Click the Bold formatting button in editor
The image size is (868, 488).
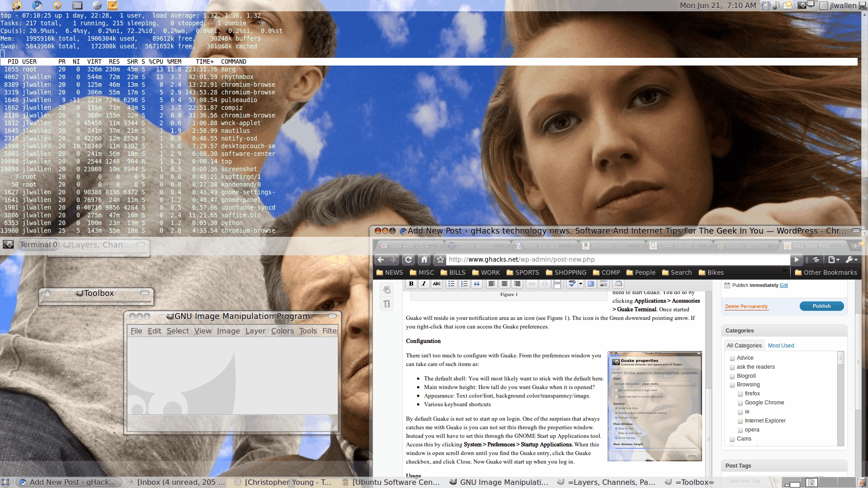point(411,284)
